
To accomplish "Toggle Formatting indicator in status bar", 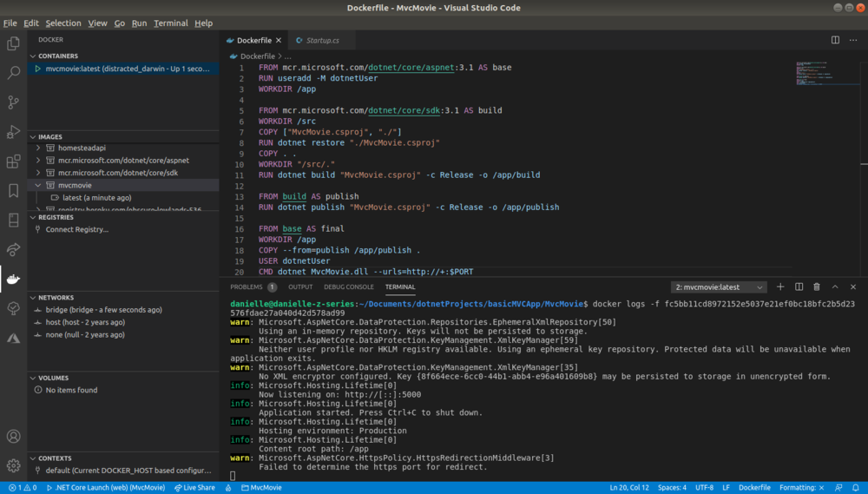I will click(x=801, y=488).
